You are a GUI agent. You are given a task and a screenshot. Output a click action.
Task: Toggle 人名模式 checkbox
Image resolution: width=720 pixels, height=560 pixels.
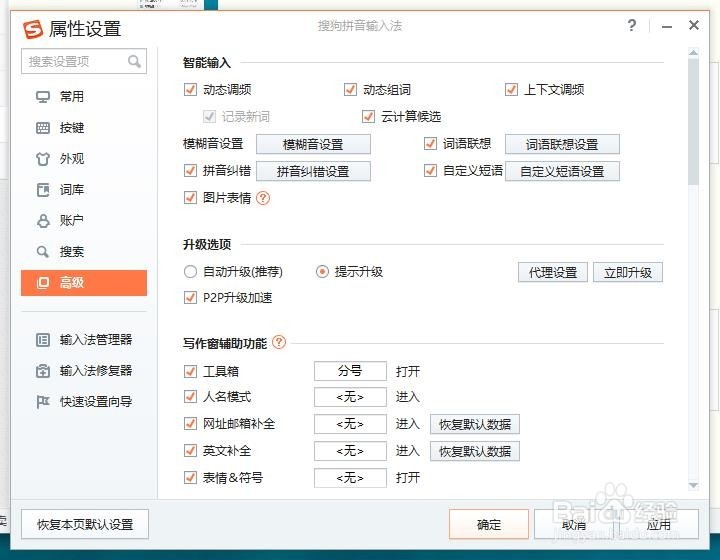[190, 397]
